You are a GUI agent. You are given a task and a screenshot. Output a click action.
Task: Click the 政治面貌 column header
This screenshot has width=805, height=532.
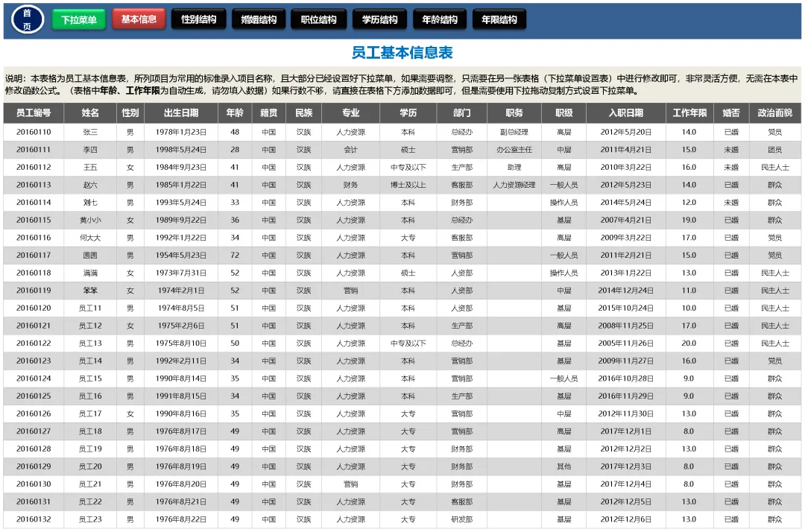pos(774,113)
